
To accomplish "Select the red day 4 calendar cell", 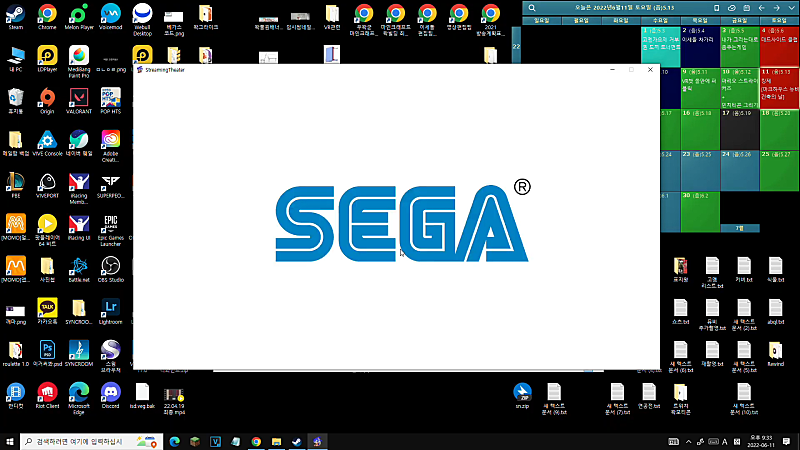I will 779,46.
